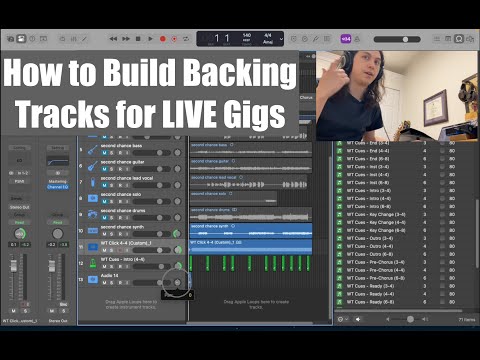The width and height of the screenshot is (480, 360).
Task: Select the WT Click 4-4 region
Action: pos(251,247)
